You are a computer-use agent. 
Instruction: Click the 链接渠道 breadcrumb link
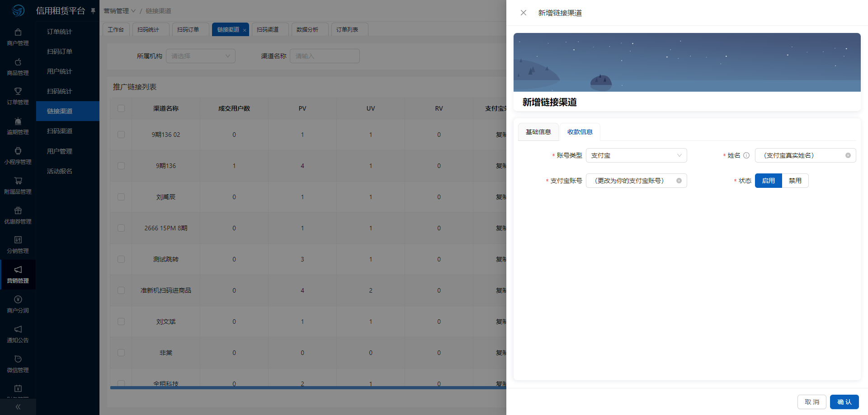(158, 11)
